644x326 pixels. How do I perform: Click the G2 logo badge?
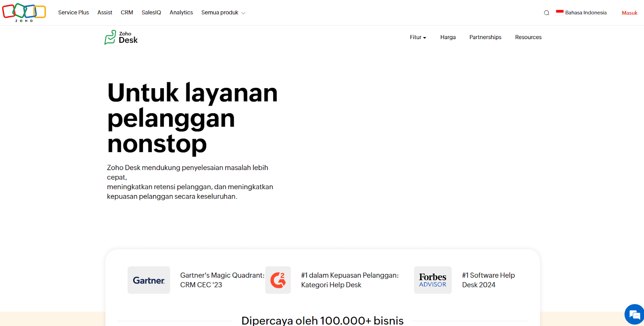pyautogui.click(x=278, y=280)
